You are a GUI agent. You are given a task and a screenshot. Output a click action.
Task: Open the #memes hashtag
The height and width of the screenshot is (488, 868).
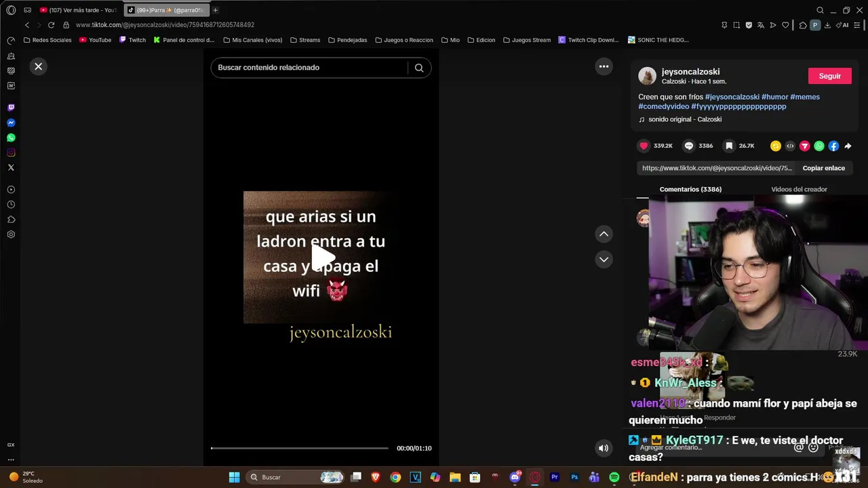click(x=805, y=97)
